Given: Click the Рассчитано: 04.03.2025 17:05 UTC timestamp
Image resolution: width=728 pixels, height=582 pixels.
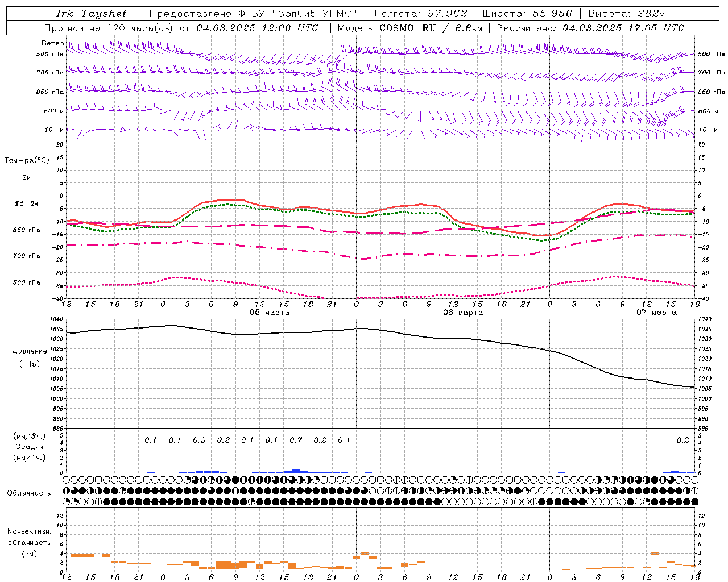Looking at the screenshot, I should (590, 28).
